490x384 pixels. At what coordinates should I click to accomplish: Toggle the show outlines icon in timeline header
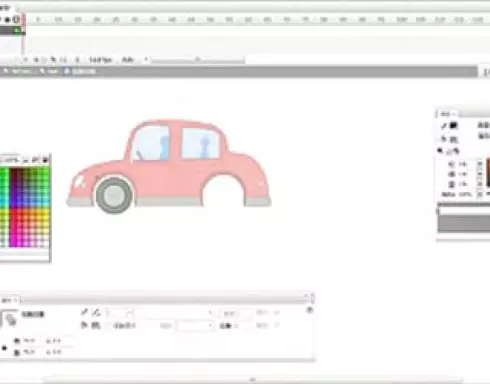16,20
